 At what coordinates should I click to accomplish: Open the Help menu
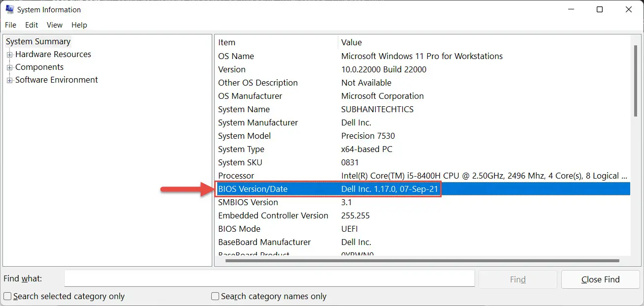(79, 25)
